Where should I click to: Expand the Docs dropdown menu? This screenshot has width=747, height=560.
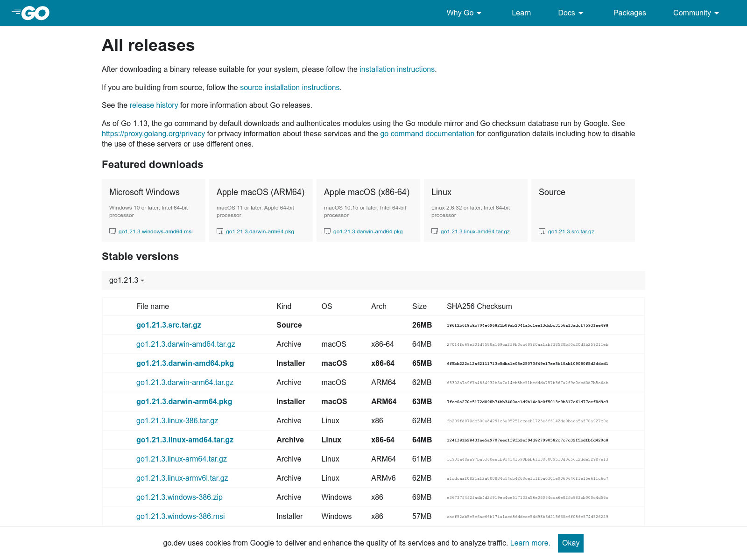pyautogui.click(x=571, y=13)
